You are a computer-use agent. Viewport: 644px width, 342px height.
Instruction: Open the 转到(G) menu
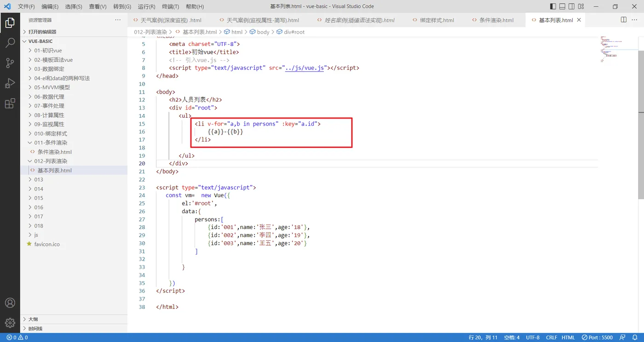pos(122,6)
